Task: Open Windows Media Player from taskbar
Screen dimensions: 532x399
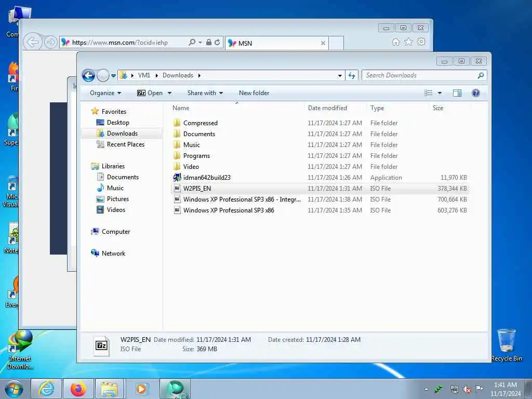Action: point(141,389)
